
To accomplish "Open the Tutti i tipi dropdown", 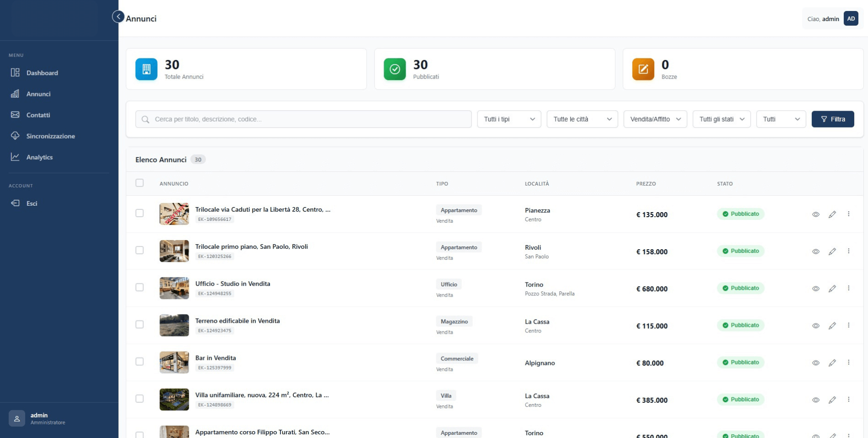I will point(508,119).
